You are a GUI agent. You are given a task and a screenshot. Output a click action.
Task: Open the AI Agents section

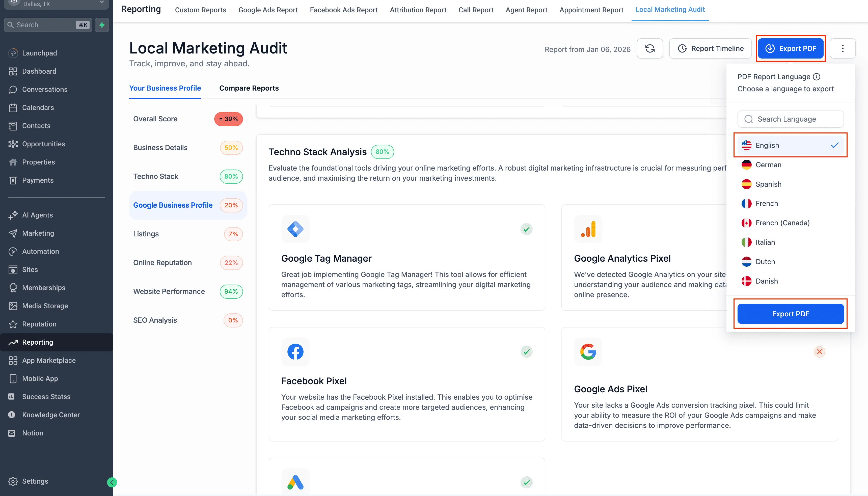point(37,215)
